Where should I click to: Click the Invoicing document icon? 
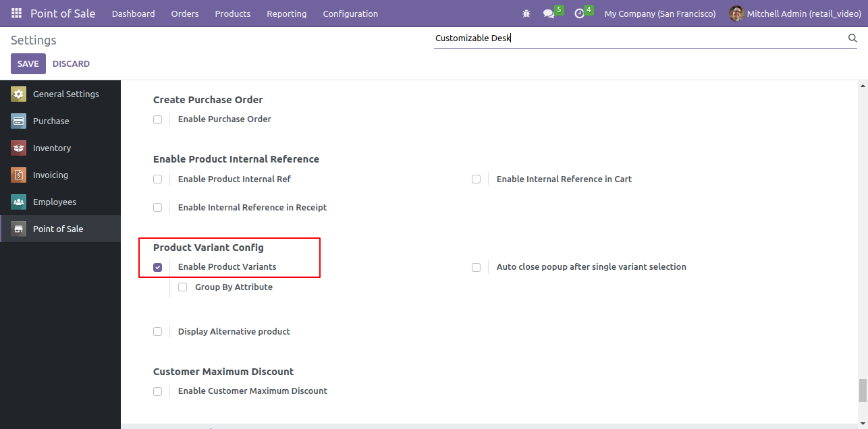(x=18, y=175)
